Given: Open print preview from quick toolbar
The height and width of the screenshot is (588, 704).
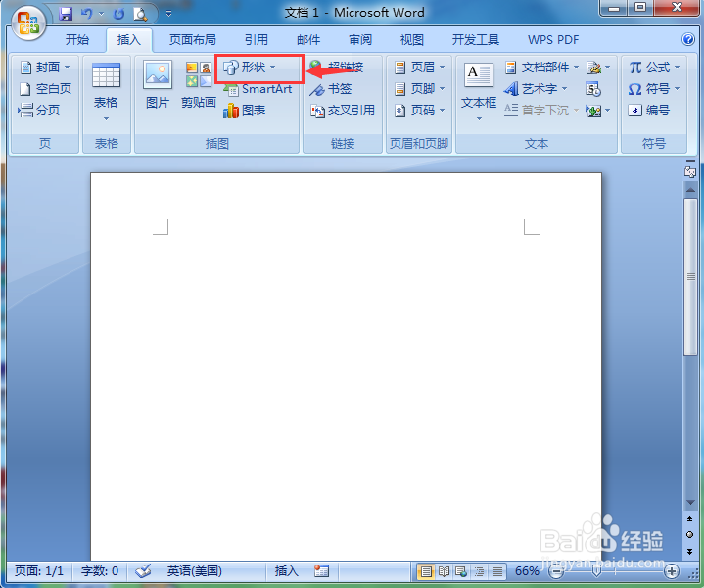Looking at the screenshot, I should (141, 15).
